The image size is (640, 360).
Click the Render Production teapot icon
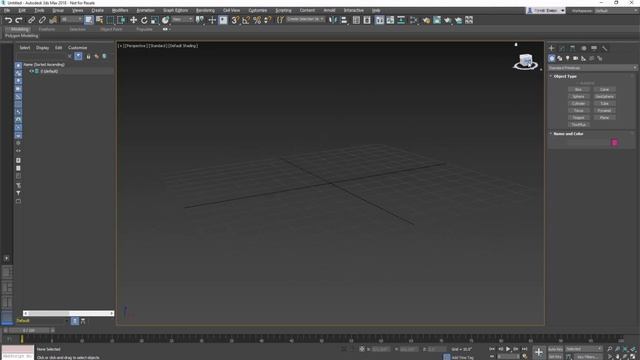pyautogui.click(x=448, y=20)
